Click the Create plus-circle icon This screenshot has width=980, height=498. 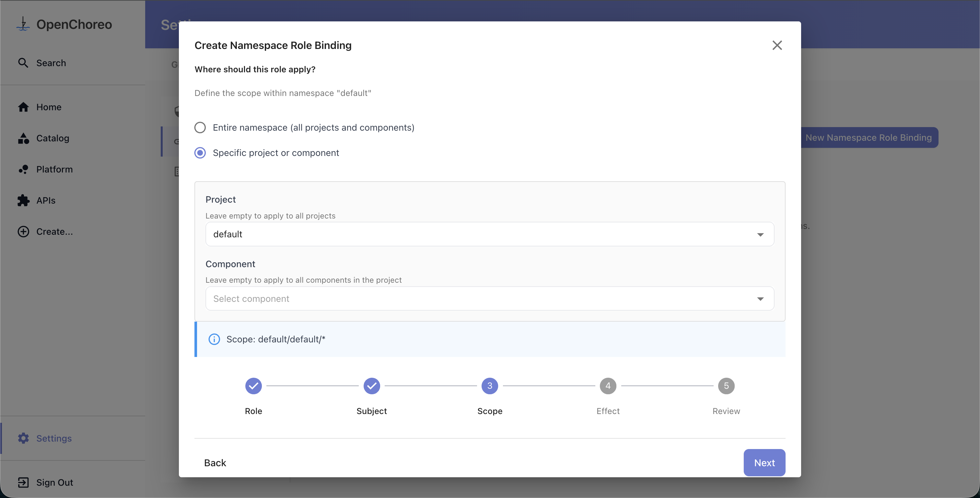coord(23,231)
